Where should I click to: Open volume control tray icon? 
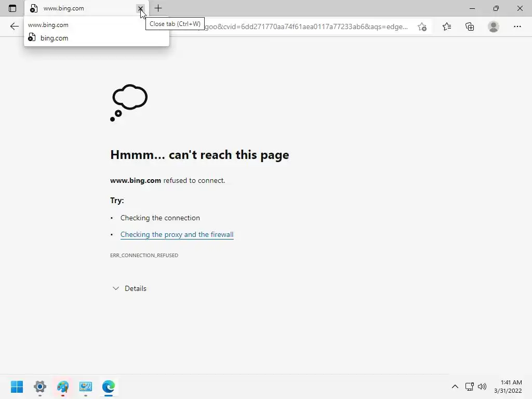pyautogui.click(x=482, y=387)
